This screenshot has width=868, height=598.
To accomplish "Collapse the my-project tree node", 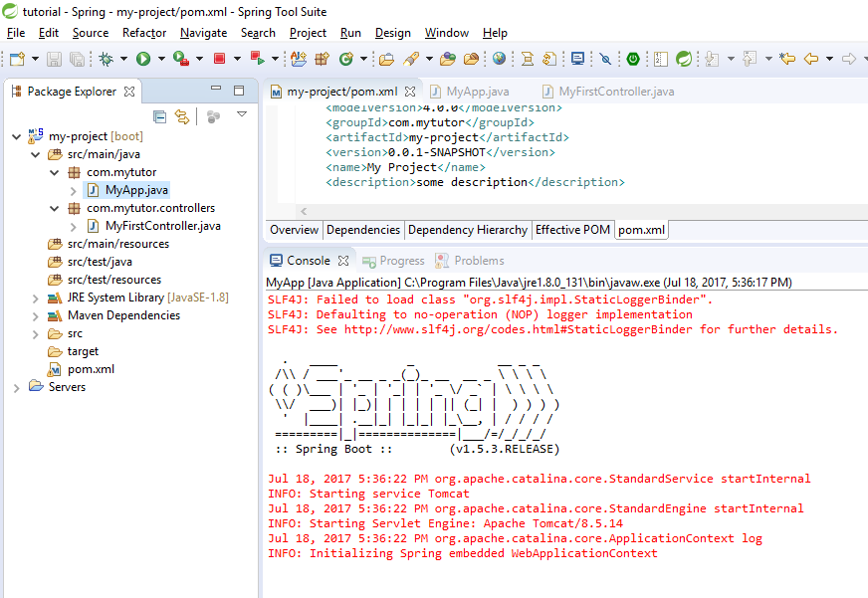I will [17, 136].
